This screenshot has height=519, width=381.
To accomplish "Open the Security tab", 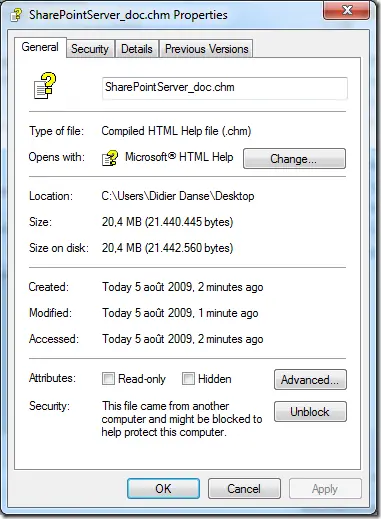I will pyautogui.click(x=90, y=49).
